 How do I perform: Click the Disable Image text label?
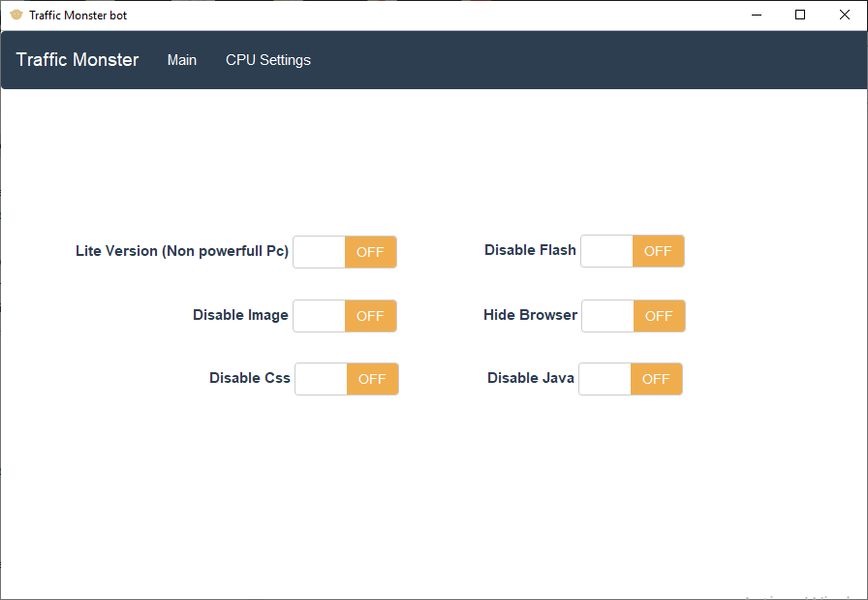(240, 315)
